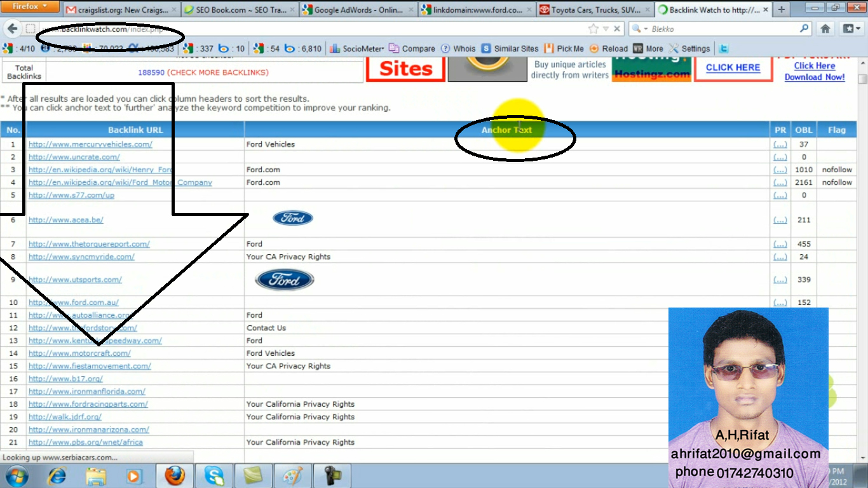Stop loading with the X button
868x488 pixels.
[x=617, y=29]
